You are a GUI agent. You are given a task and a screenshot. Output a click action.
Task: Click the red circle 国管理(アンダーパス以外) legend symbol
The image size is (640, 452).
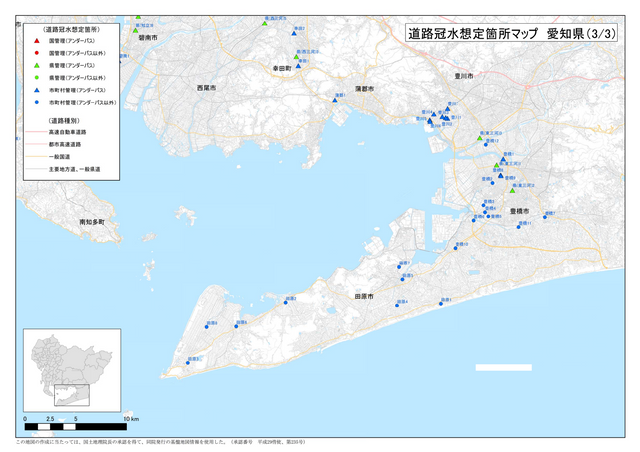tap(37, 53)
